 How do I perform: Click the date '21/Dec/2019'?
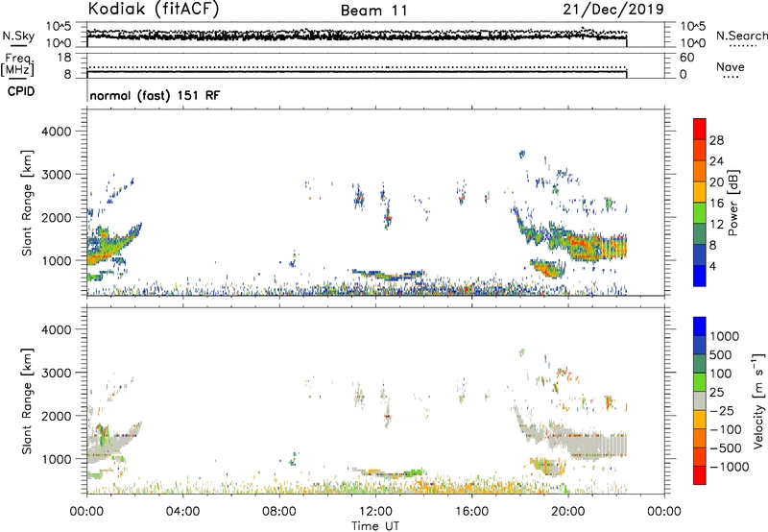[x=613, y=10]
